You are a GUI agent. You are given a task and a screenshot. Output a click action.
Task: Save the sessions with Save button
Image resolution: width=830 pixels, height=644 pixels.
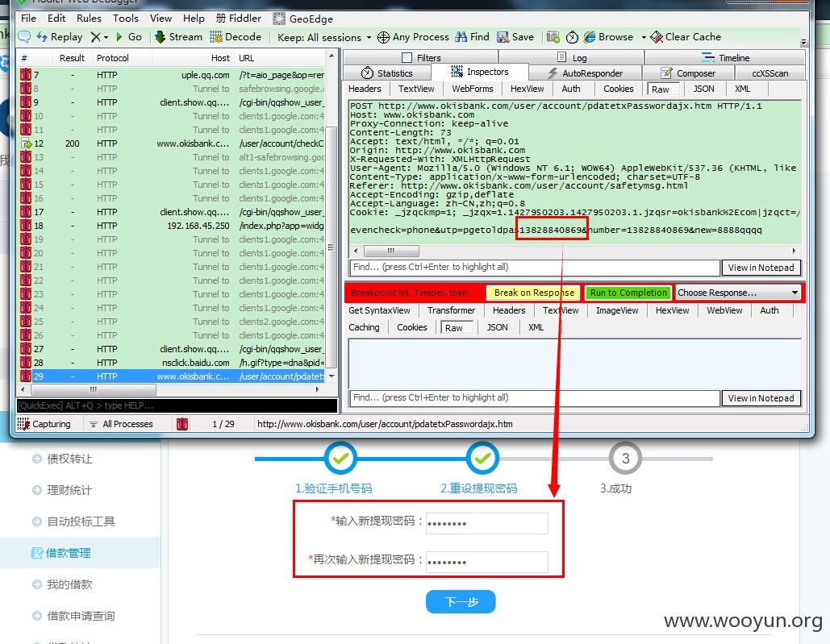(515, 37)
